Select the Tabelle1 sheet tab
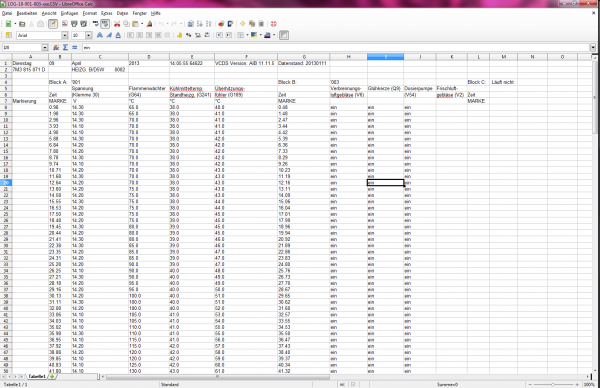 click(x=37, y=377)
